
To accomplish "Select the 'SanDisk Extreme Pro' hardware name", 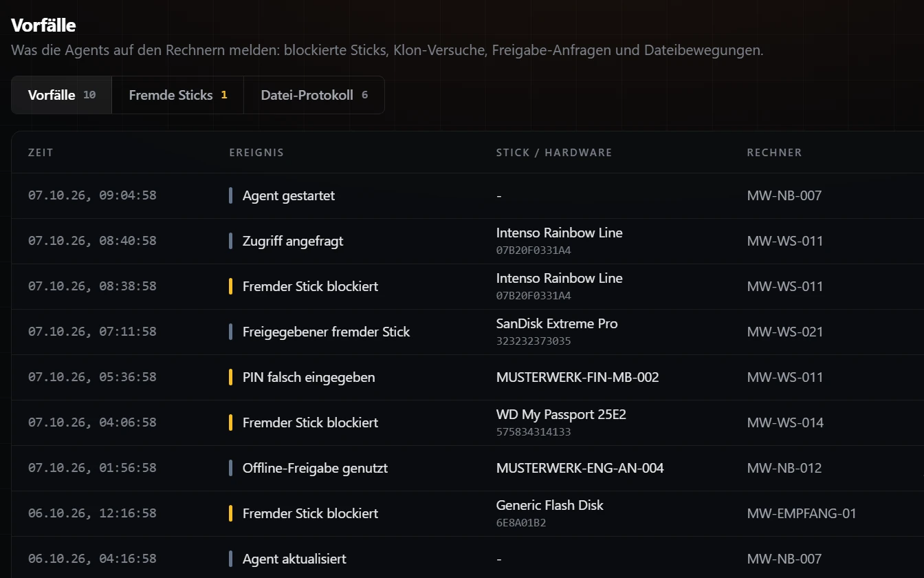I will click(x=557, y=323).
